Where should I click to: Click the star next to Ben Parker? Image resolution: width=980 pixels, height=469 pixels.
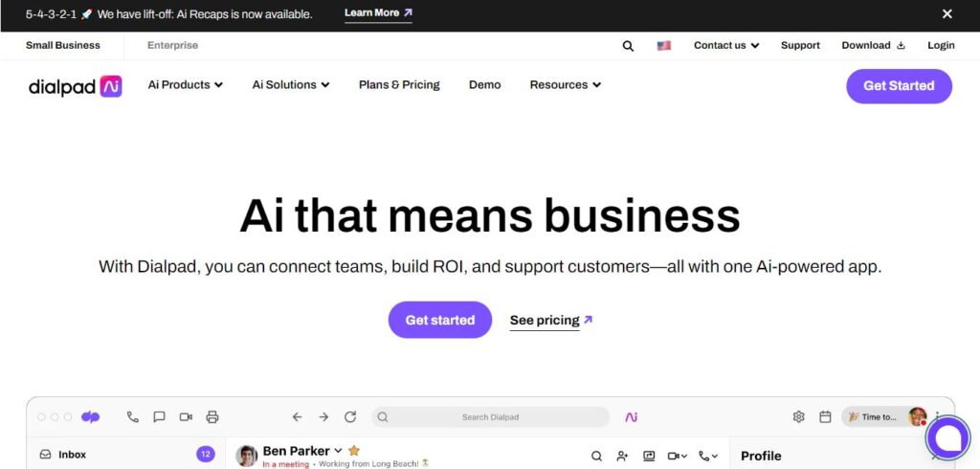click(354, 451)
